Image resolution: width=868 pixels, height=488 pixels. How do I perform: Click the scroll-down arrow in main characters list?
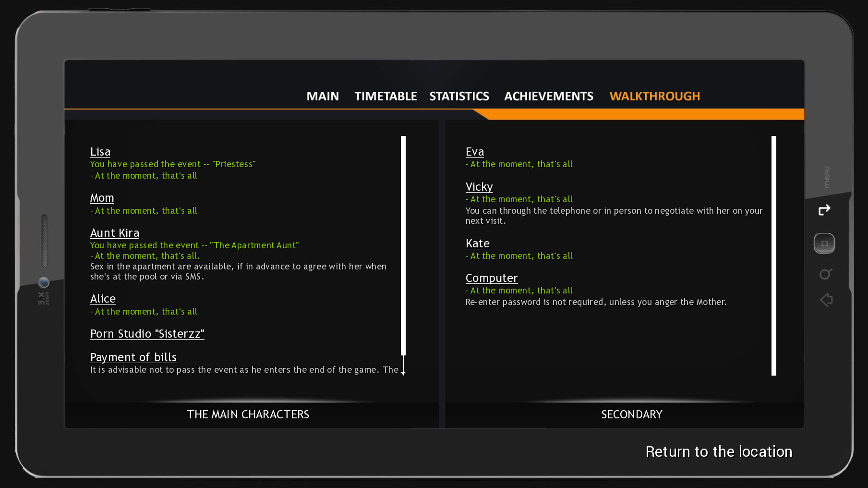(x=403, y=372)
